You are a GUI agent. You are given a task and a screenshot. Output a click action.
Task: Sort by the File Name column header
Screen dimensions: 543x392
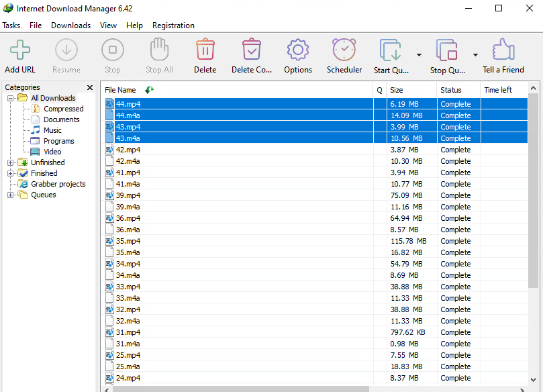[237, 90]
